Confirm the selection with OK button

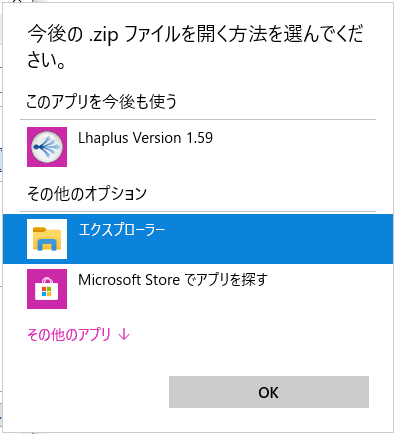tap(269, 392)
